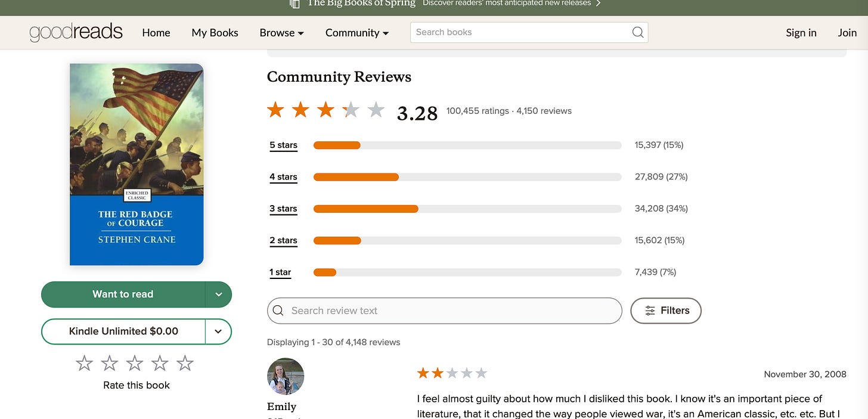This screenshot has height=419, width=868.
Task: Click the Filters sliders icon
Action: point(650,311)
